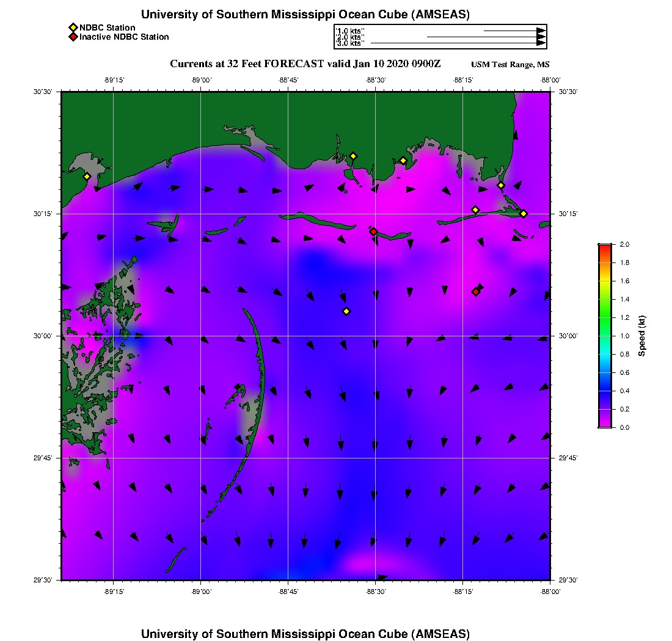Click the "USM Test Range, MS" label

510,65
